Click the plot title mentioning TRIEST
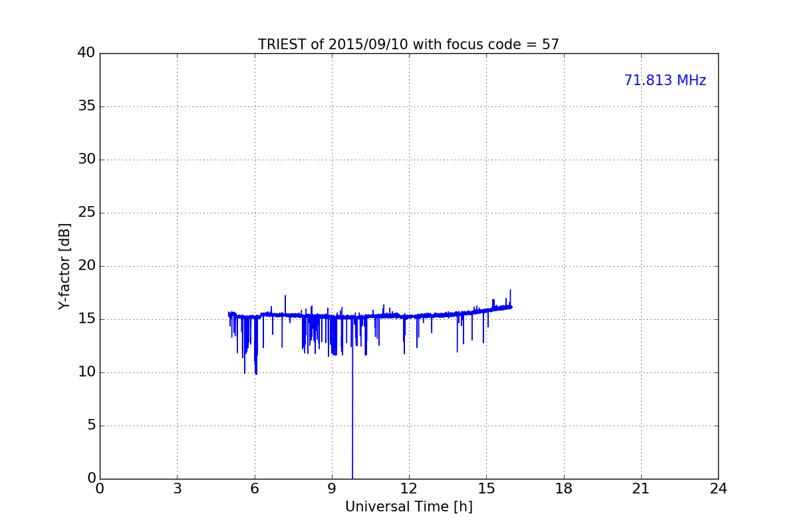798x532 pixels. 408,45
